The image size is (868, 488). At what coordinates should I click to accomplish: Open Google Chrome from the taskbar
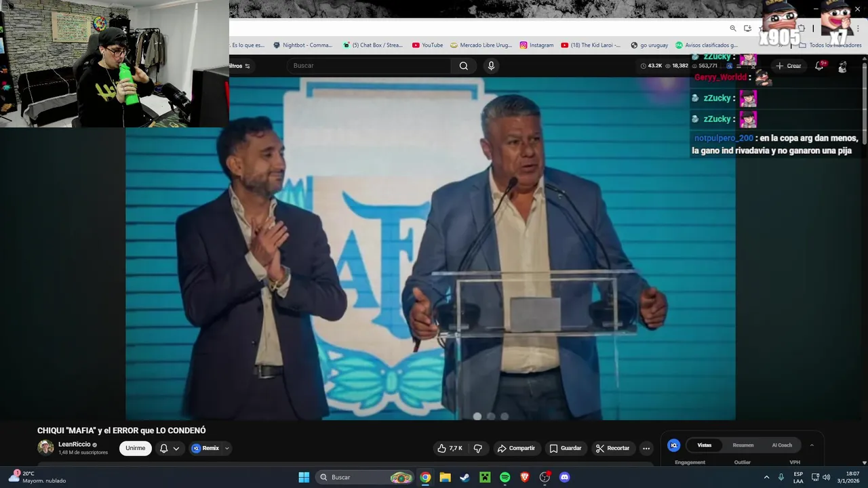pyautogui.click(x=425, y=477)
